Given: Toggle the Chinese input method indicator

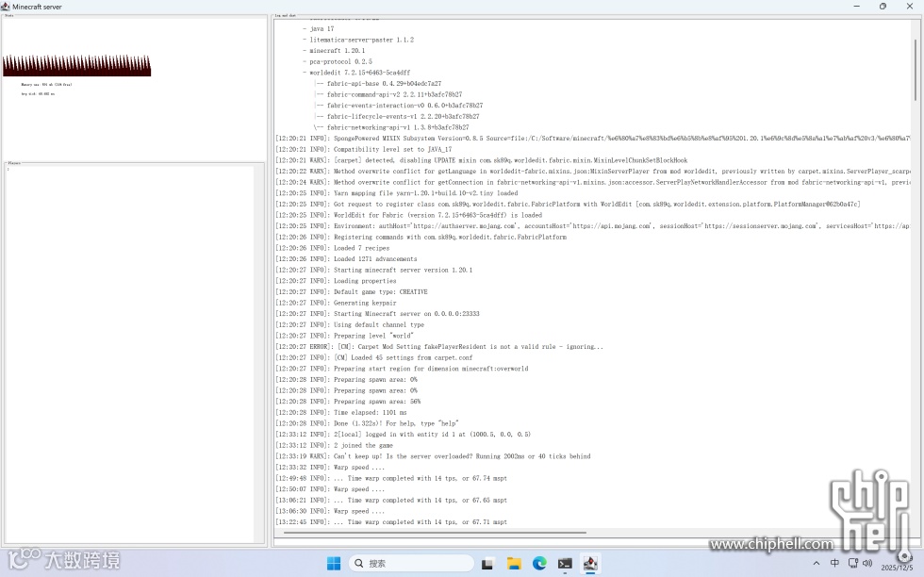Looking at the screenshot, I should (x=834, y=564).
